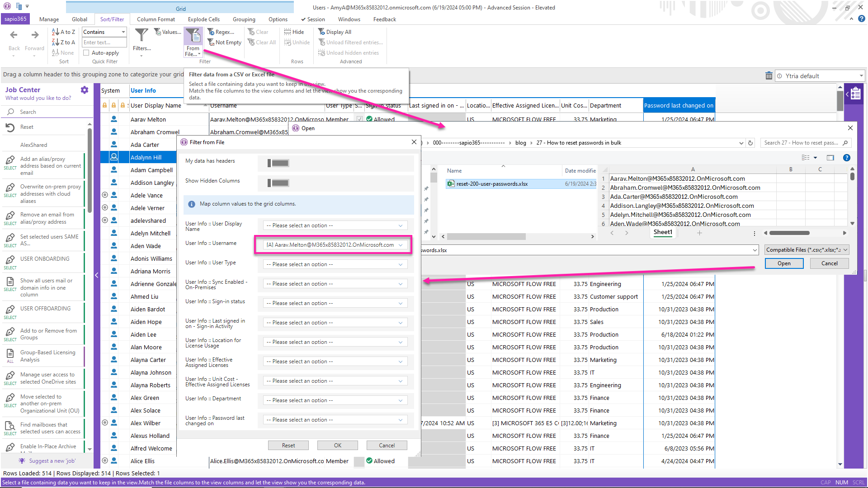
Task: Click the Hide rows icon
Action: click(x=288, y=32)
